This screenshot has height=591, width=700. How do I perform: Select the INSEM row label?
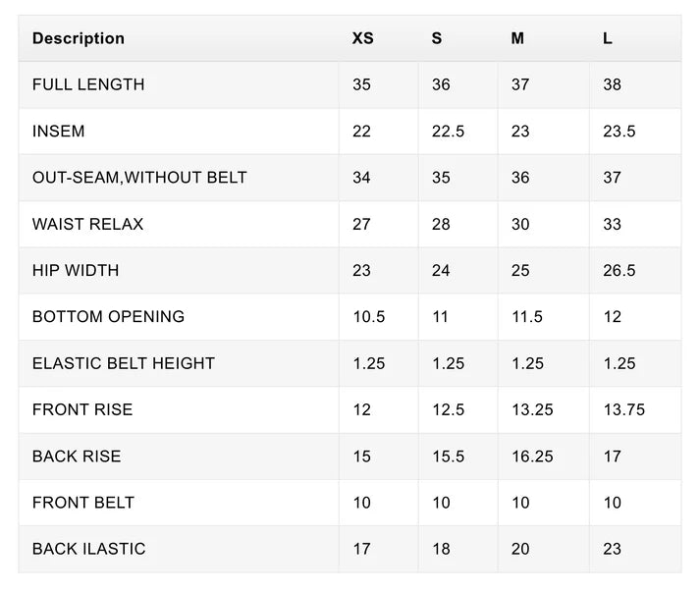pyautogui.click(x=59, y=132)
